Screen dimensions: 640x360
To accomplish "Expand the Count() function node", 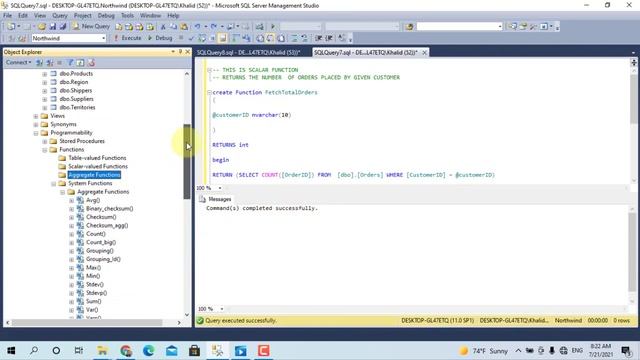I will (71, 234).
